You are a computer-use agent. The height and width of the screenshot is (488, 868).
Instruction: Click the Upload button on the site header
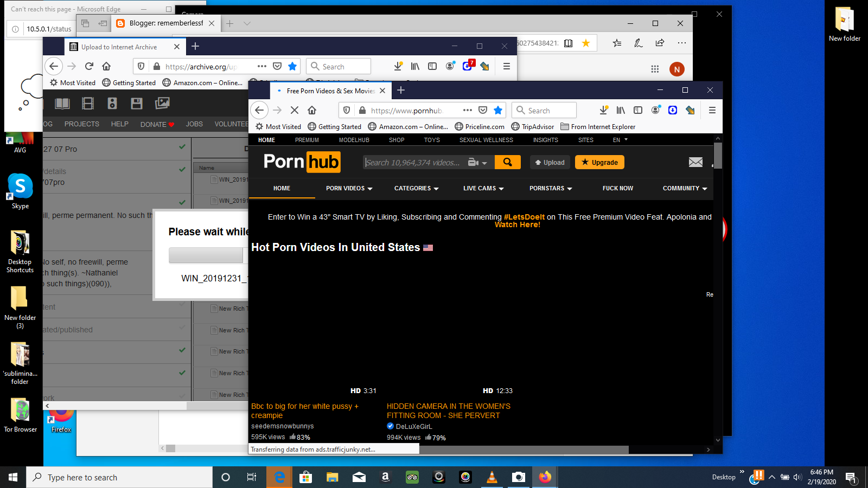tap(550, 162)
